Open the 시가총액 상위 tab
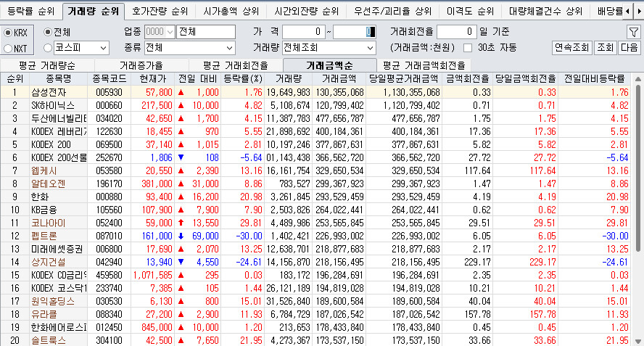 point(231,12)
